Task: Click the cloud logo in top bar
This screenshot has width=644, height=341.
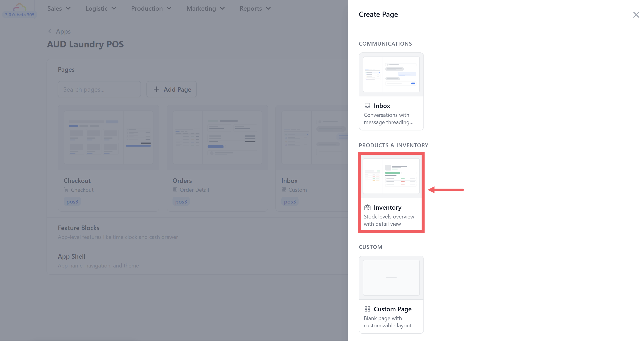Action: point(19,7)
